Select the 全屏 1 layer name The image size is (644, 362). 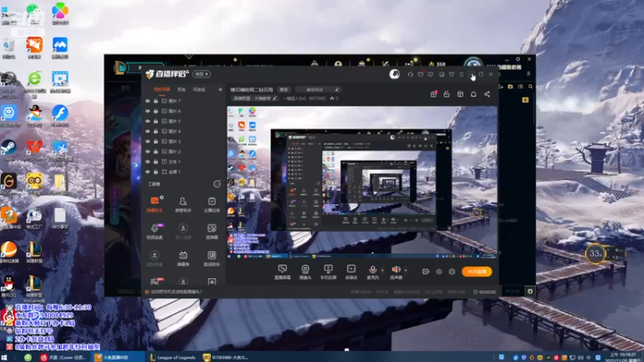tap(175, 171)
